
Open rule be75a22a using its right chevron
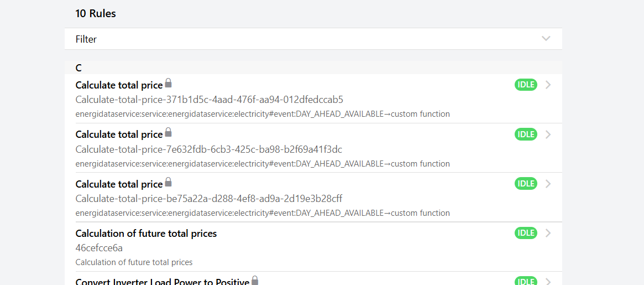pyautogui.click(x=548, y=183)
